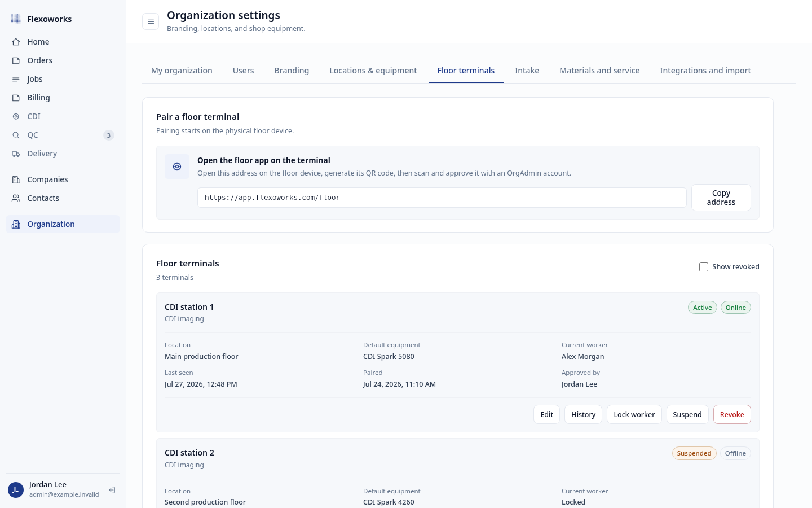Open the Materials and service tab
Screen dimensions: 812x508
599,71
